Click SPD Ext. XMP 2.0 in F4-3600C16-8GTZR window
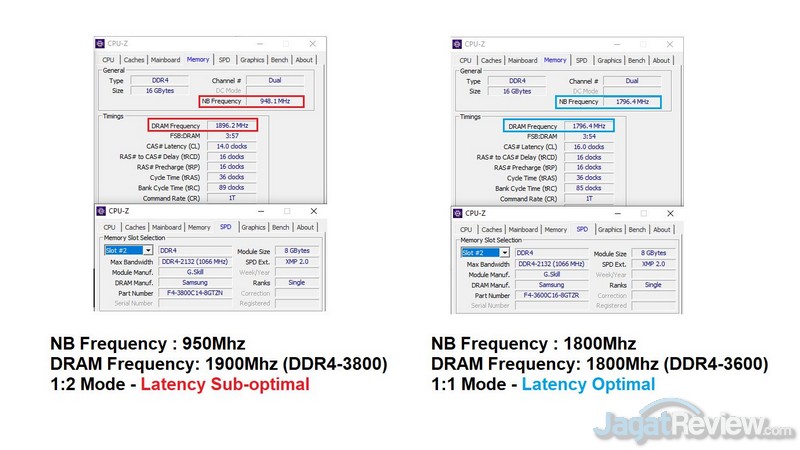800x450 pixels. click(x=654, y=264)
